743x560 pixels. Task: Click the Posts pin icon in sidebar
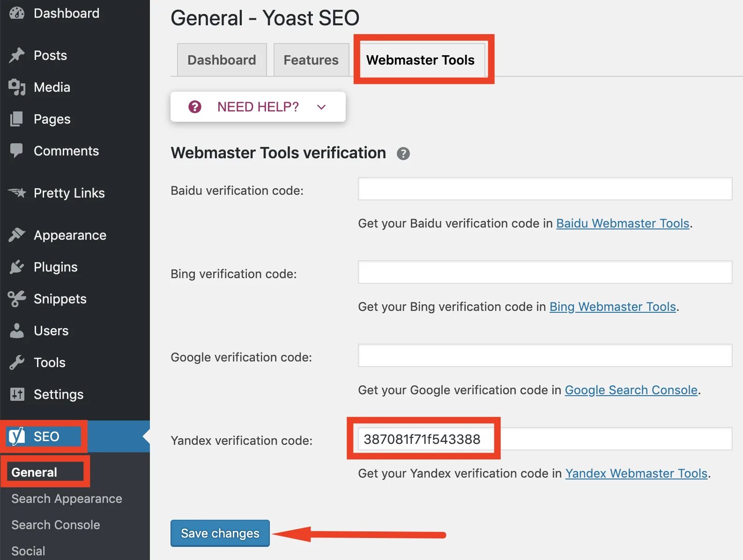click(x=17, y=55)
